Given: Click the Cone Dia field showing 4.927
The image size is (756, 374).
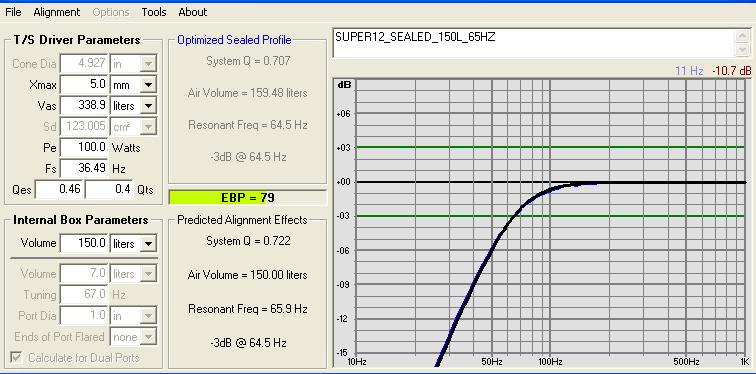Looking at the screenshot, I should point(84,64).
